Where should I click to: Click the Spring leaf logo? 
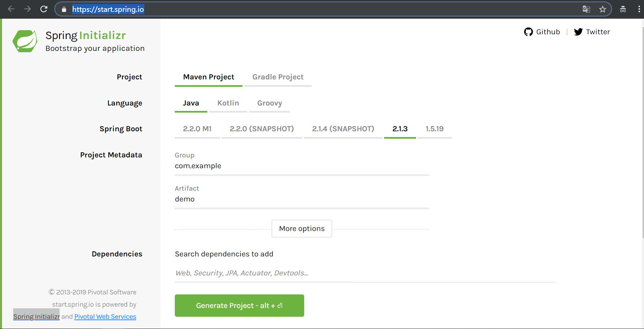25,41
